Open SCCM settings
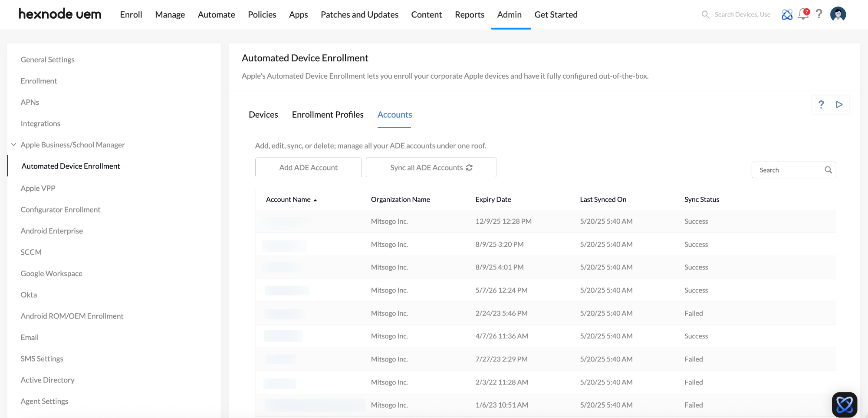The width and height of the screenshot is (868, 418). (x=31, y=252)
